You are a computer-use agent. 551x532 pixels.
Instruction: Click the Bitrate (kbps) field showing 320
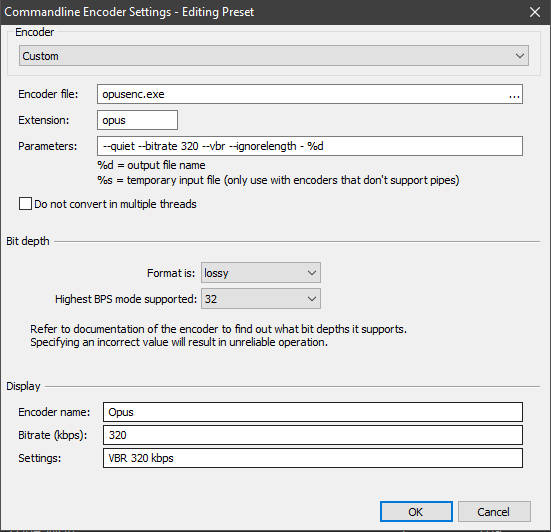point(313,435)
